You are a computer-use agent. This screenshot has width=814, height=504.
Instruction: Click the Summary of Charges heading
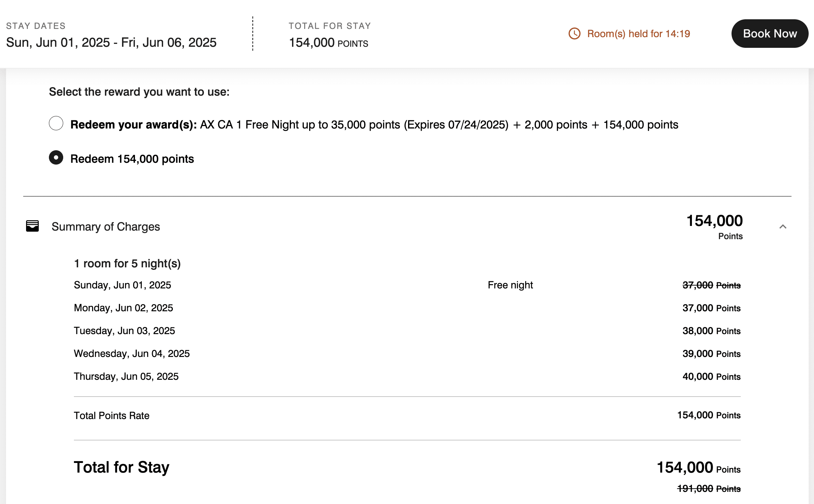[106, 227]
